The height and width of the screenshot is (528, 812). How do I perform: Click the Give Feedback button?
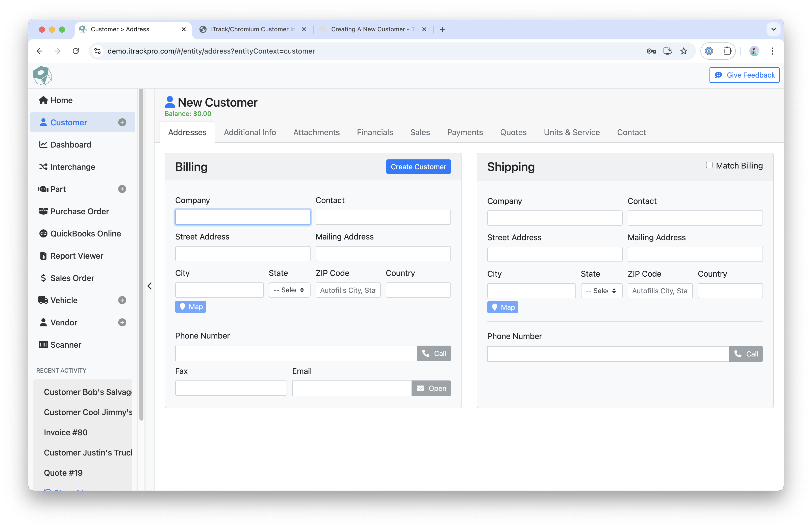point(744,75)
